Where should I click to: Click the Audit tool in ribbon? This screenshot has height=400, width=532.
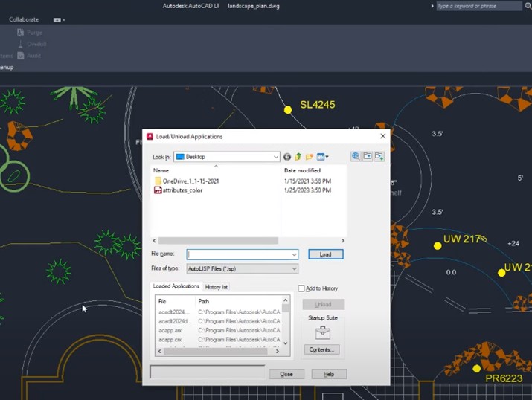[29, 56]
